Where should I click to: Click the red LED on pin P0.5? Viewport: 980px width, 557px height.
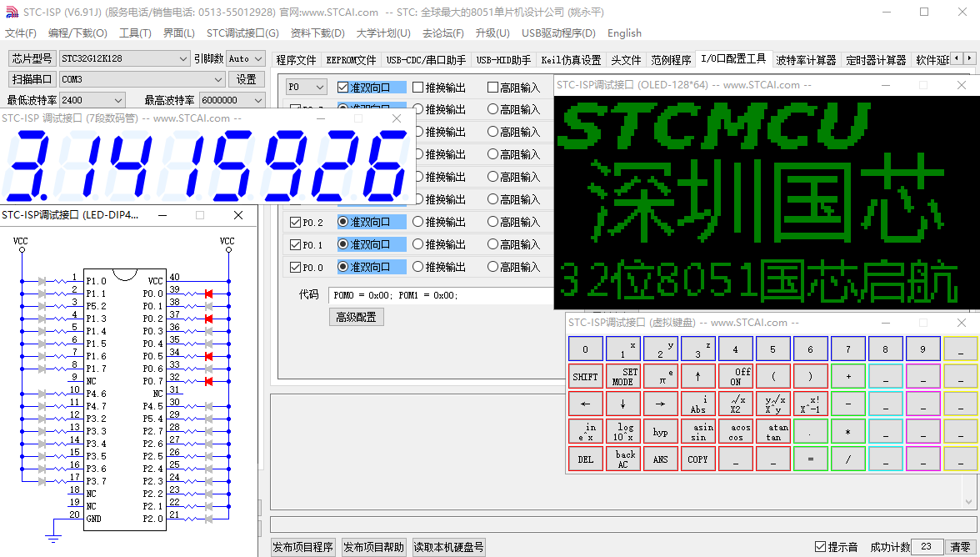[208, 356]
